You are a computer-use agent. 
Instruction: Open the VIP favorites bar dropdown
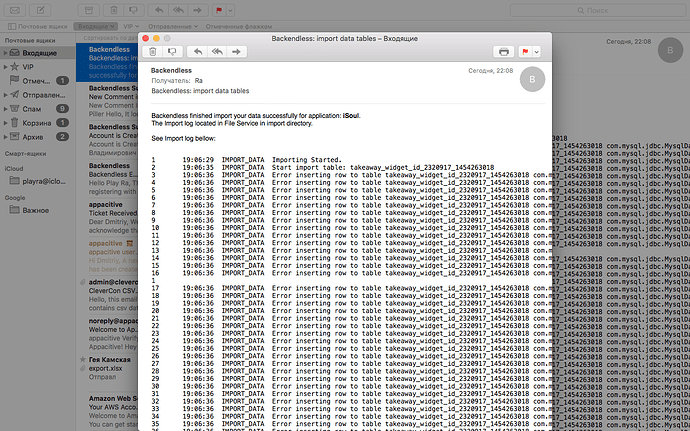(131, 26)
